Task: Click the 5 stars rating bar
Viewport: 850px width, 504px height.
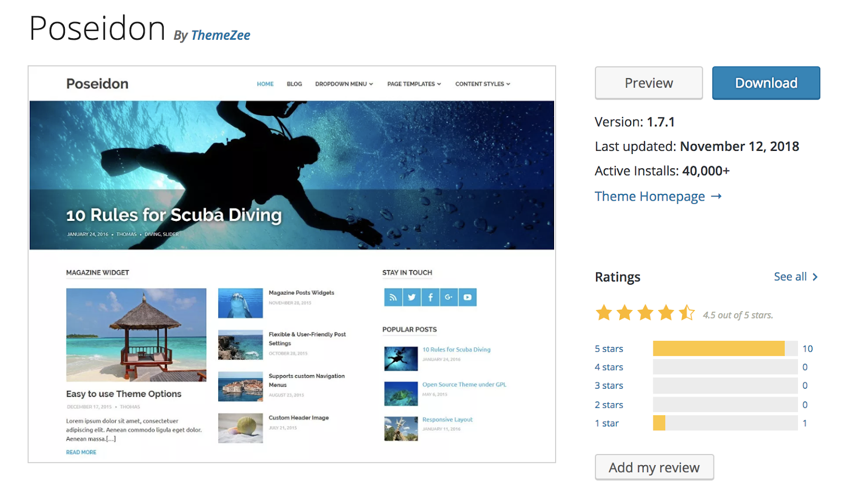Action: click(725, 348)
